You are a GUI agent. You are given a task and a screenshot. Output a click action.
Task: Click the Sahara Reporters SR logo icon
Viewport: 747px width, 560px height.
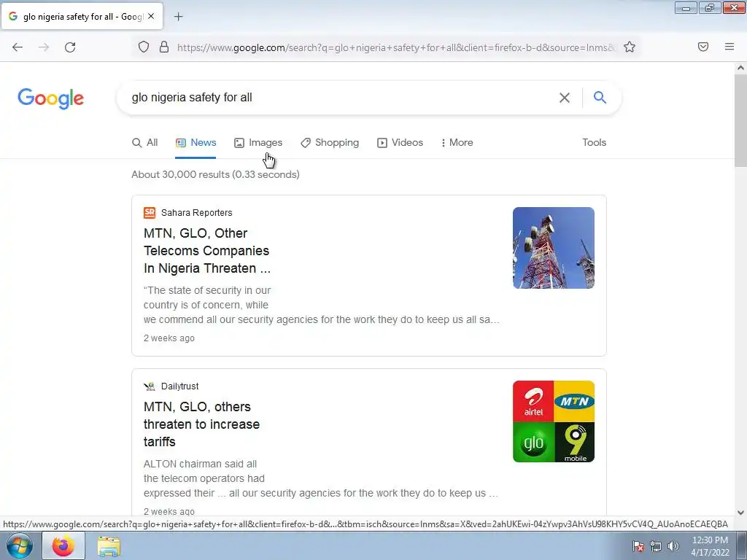point(150,213)
